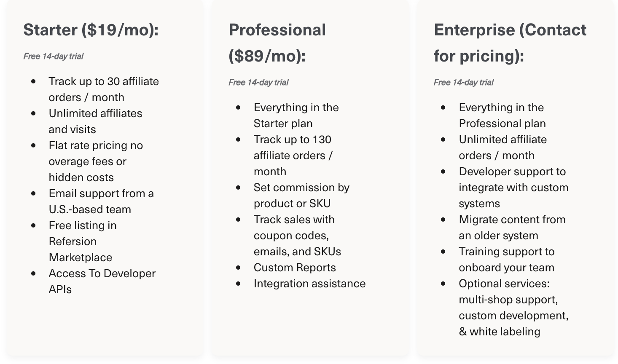Click "Email support from a U.S.-based team"
The image size is (618, 364).
101,201
